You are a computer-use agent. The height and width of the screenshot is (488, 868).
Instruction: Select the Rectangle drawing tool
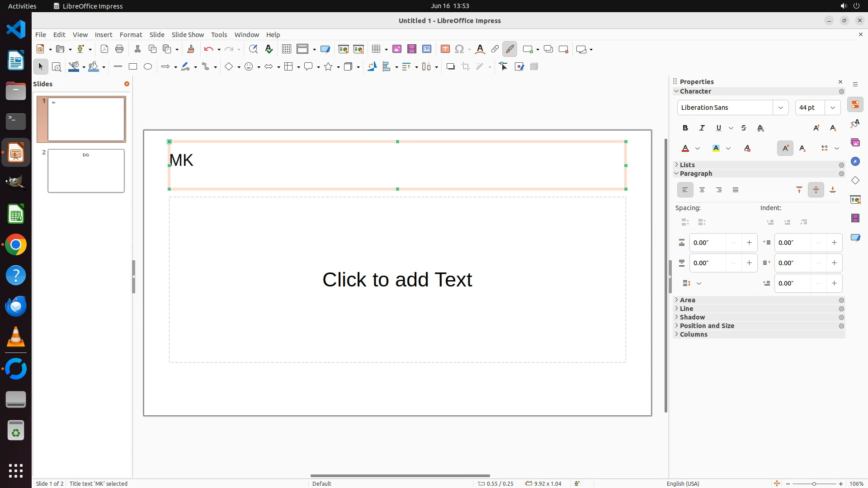pos(132,67)
